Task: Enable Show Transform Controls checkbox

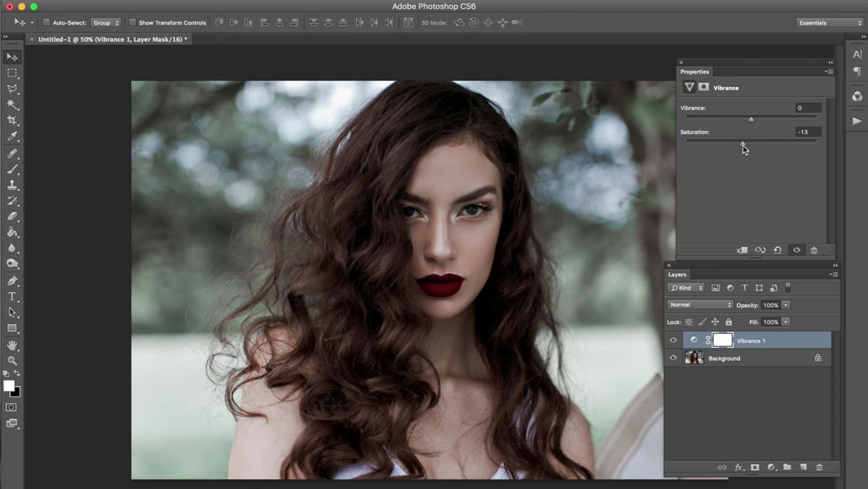Action: 132,22
